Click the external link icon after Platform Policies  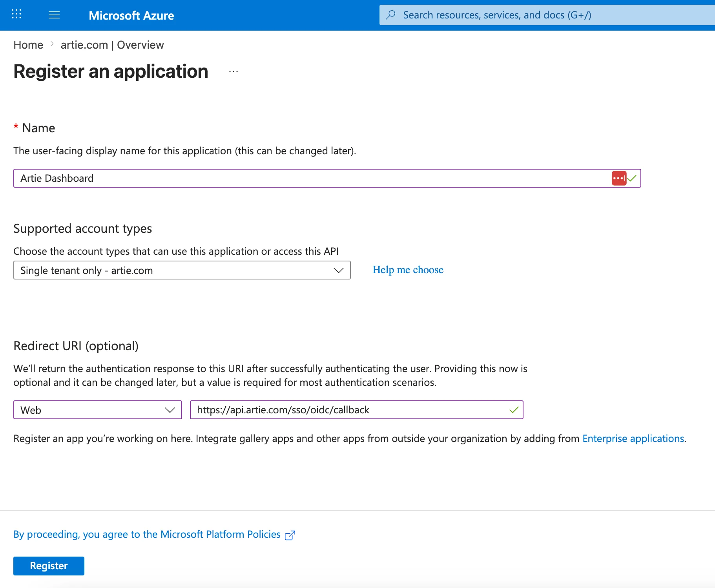(290, 535)
